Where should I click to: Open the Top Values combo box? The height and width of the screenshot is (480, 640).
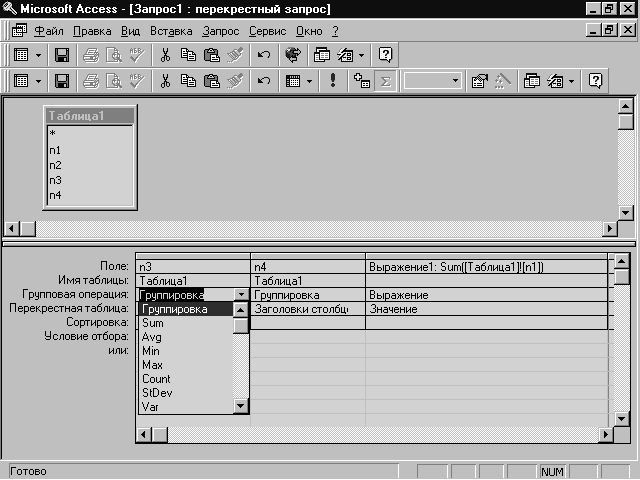433,81
